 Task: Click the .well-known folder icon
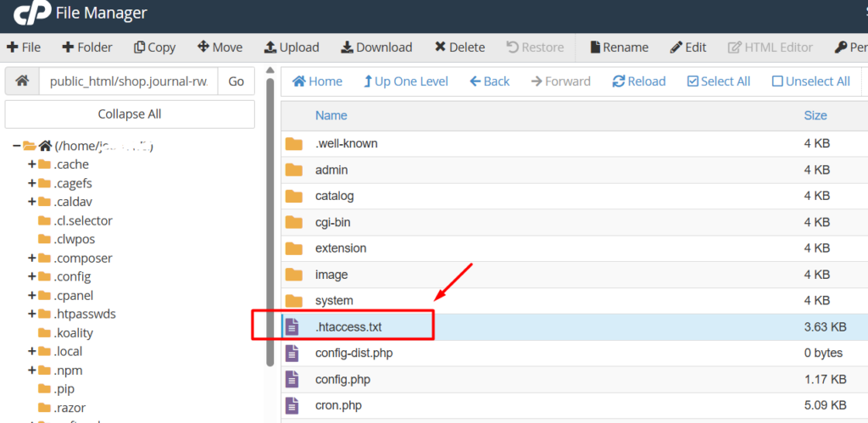[x=294, y=144]
